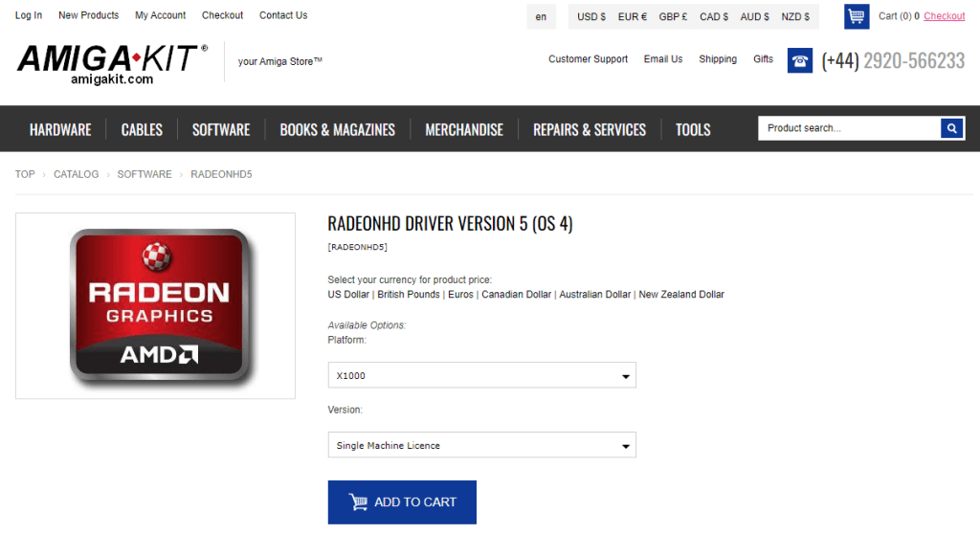Click the AmigaKit logo
This screenshot has width=980, height=534.
coord(112,63)
